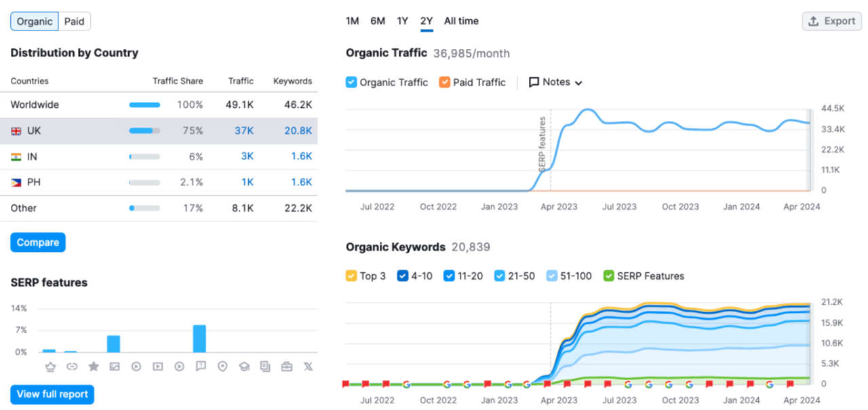Viewport: 868px width, 410px height.
Task: Click the graduation cap icon in SERP features
Action: pos(244,367)
